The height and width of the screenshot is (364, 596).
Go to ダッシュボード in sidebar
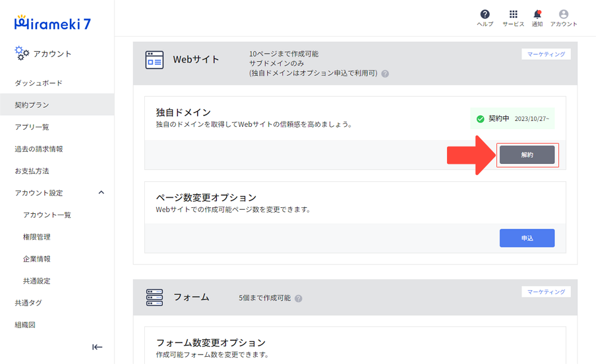(39, 83)
